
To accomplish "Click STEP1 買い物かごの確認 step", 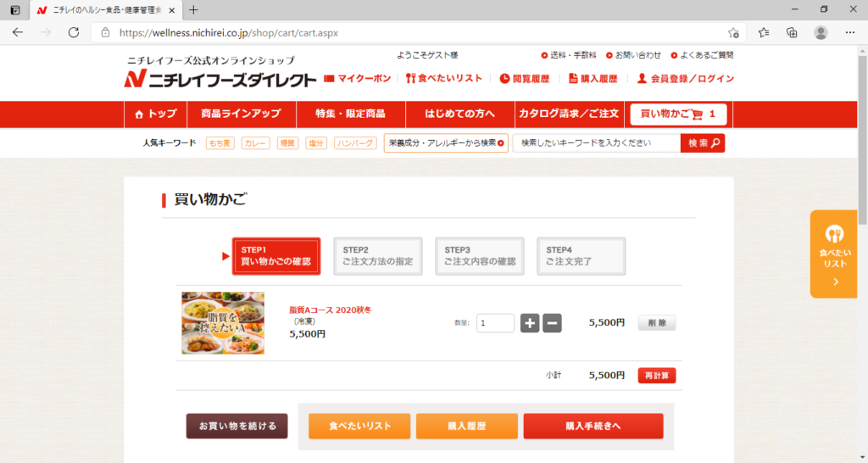I will coord(276,256).
